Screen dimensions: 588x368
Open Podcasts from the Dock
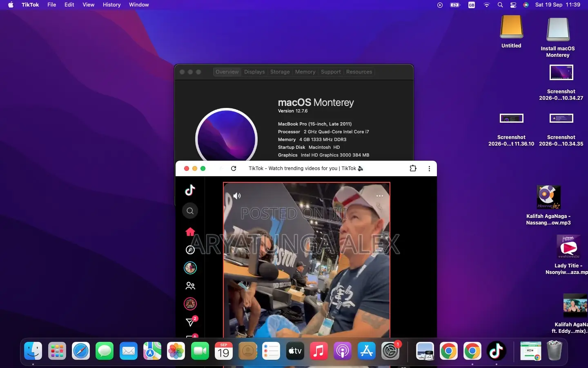pyautogui.click(x=343, y=351)
